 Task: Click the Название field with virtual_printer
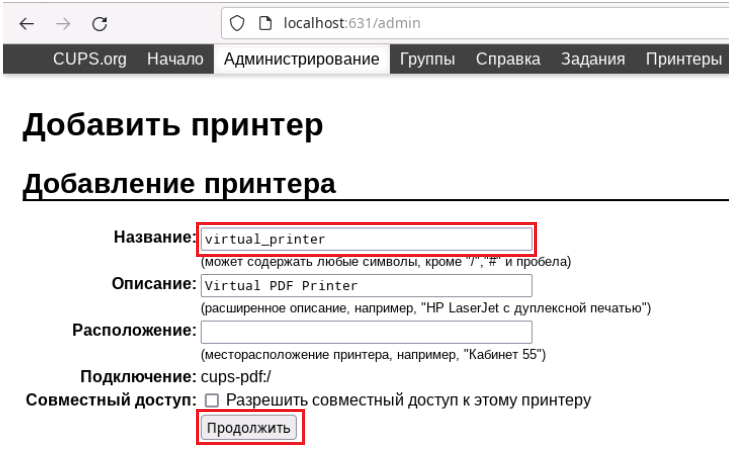(x=366, y=239)
